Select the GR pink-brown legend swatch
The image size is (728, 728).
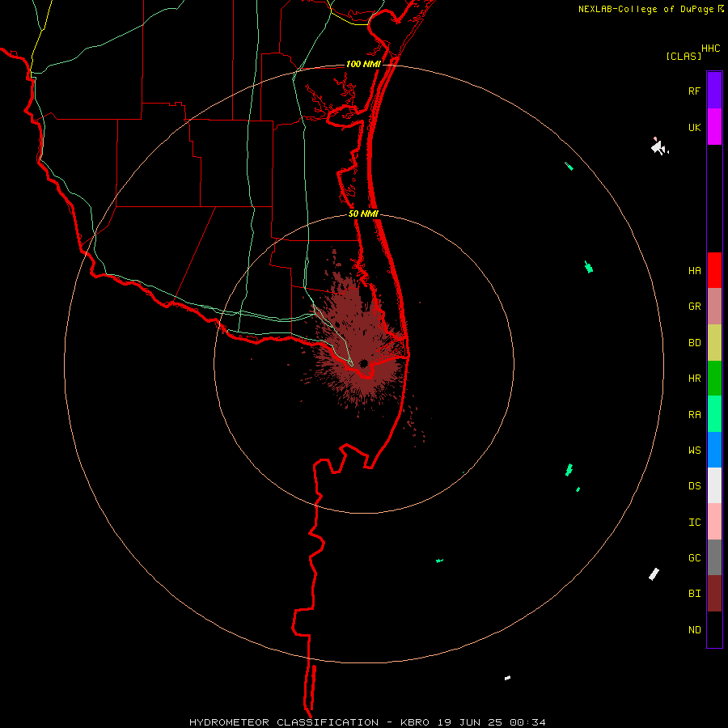[714, 307]
